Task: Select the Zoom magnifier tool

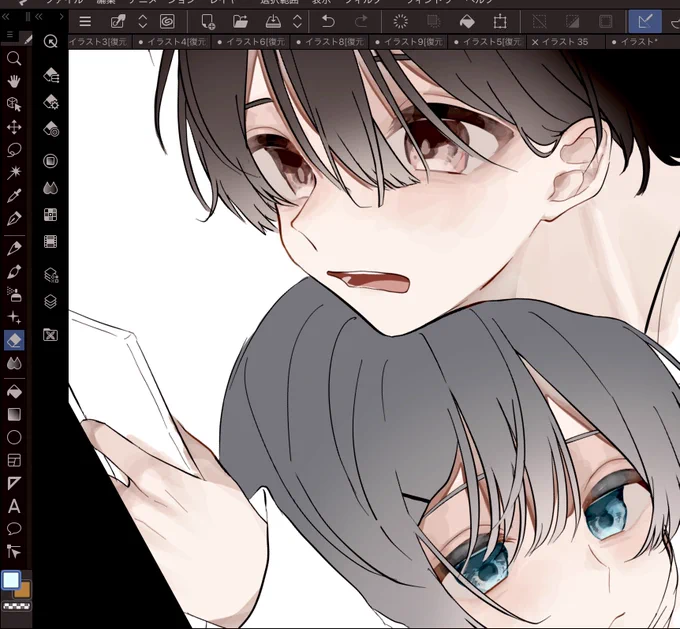Action: pyautogui.click(x=14, y=58)
